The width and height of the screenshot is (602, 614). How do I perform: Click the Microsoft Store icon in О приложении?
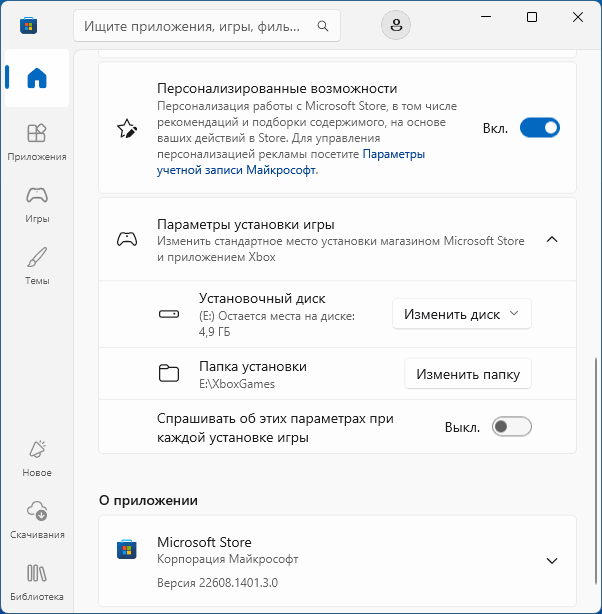pyautogui.click(x=127, y=549)
